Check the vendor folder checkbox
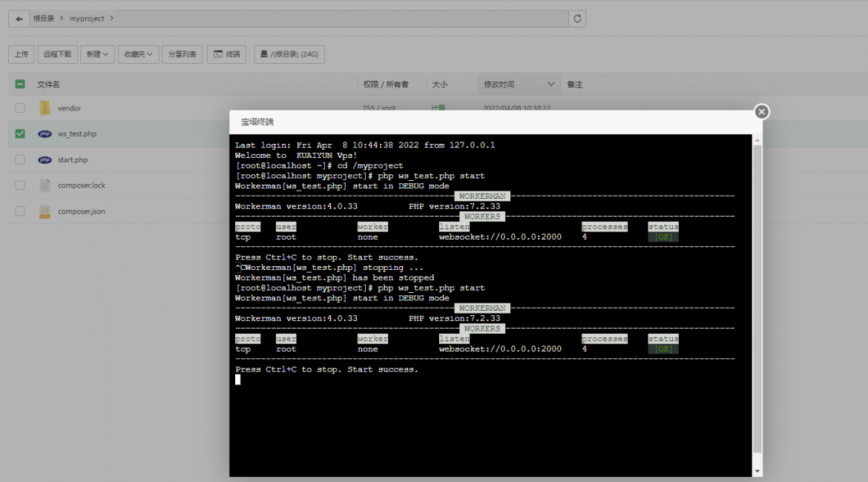Screen dimensions: 868x482 [20, 108]
